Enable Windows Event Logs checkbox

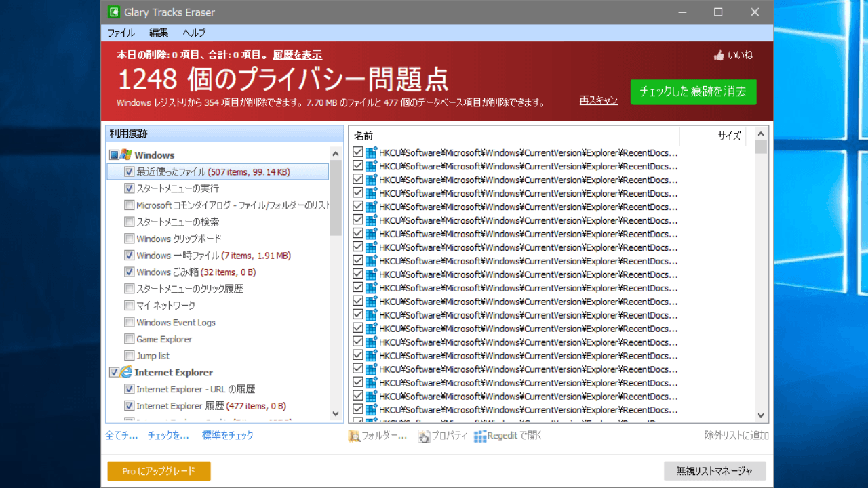130,322
